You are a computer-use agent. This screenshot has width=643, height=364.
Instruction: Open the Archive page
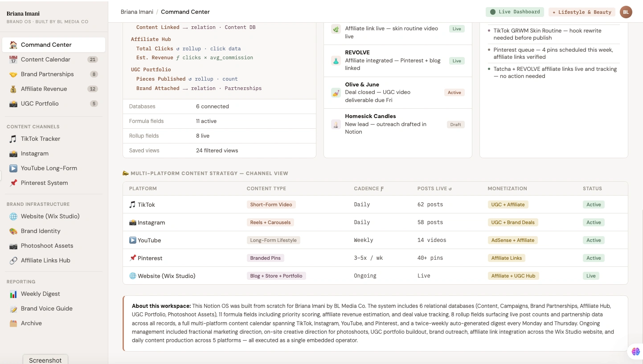(x=31, y=323)
